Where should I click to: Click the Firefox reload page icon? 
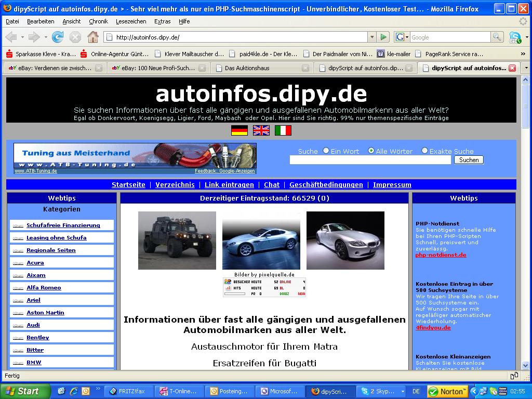coord(58,37)
